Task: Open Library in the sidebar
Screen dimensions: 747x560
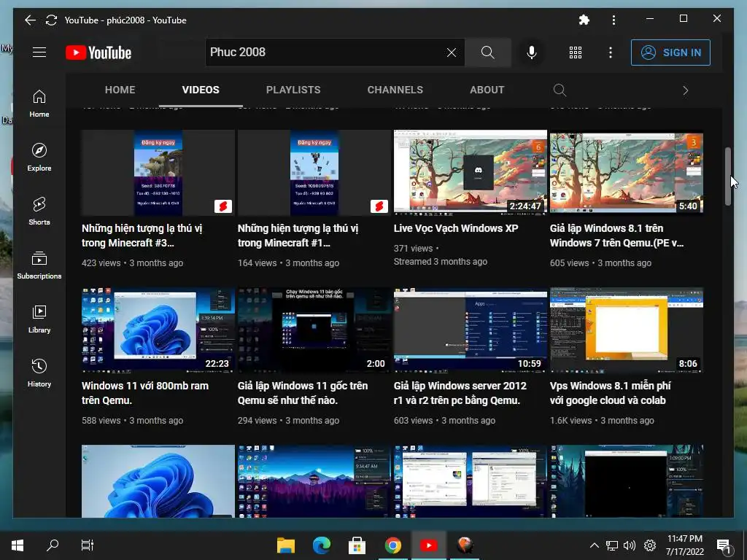Action: click(39, 319)
